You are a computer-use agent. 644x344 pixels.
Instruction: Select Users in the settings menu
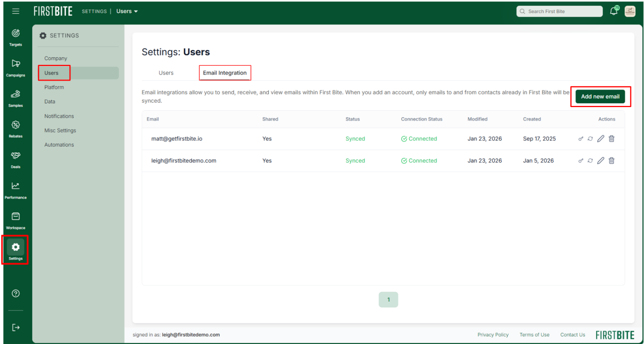[x=78, y=73]
